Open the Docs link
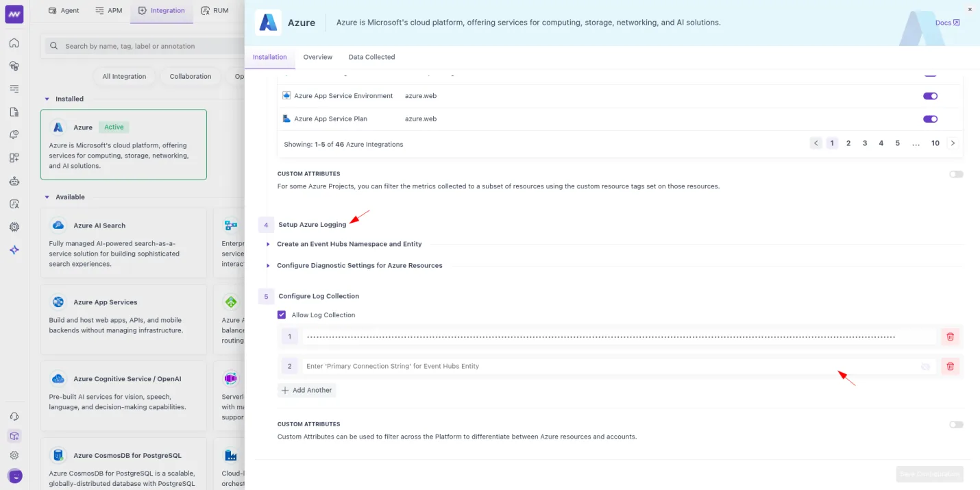 (x=947, y=23)
